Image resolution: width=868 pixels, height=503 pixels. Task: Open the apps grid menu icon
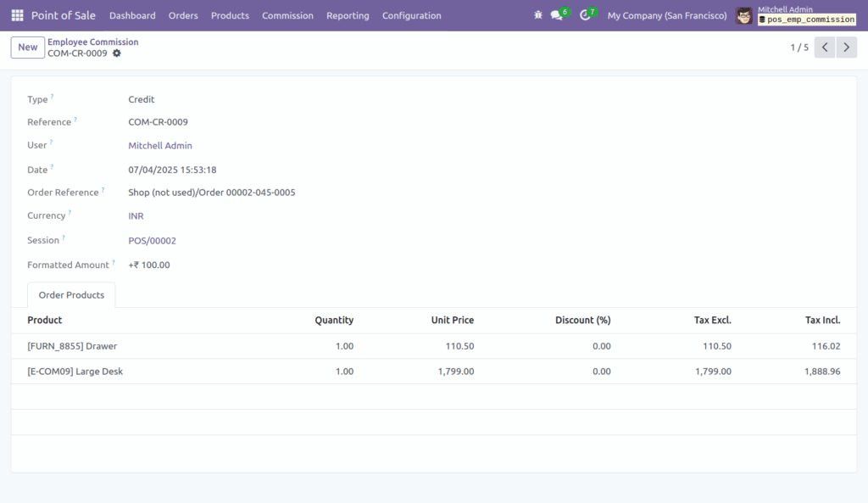(x=16, y=15)
